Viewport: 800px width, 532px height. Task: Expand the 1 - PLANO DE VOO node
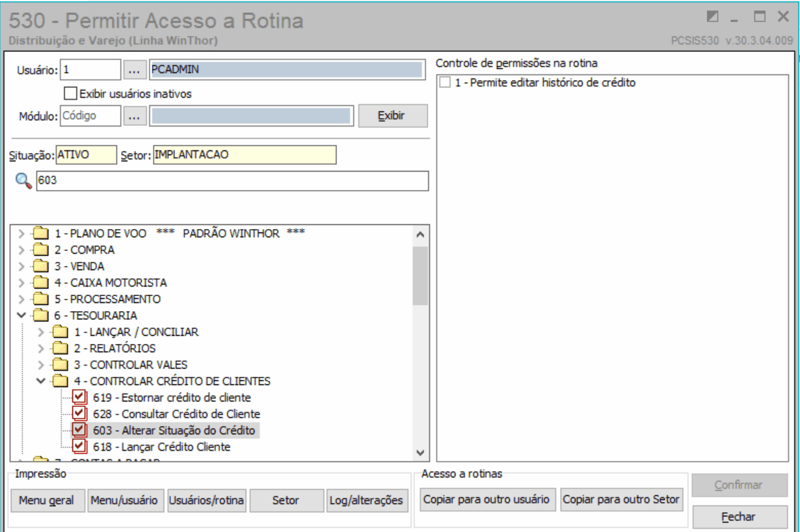tap(21, 234)
